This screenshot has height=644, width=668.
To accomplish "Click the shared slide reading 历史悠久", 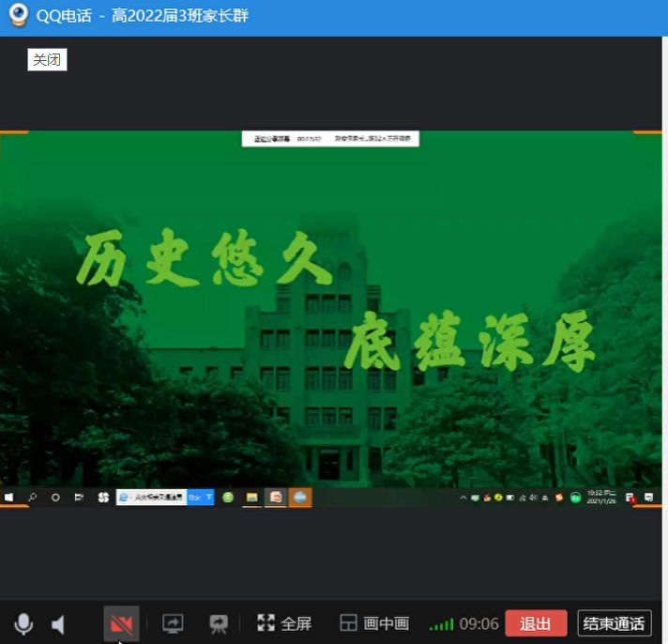I will coord(205,258).
